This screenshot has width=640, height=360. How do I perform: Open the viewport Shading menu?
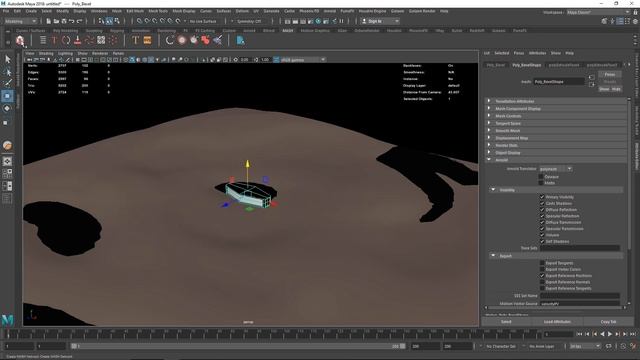pos(46,53)
